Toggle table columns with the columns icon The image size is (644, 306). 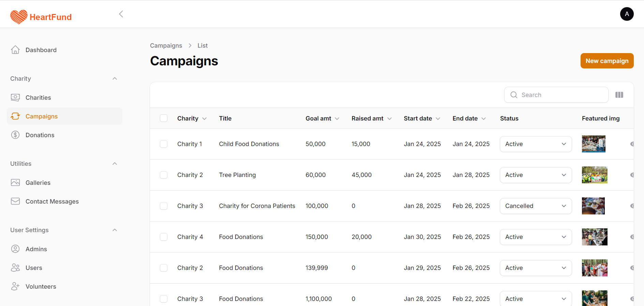click(619, 95)
